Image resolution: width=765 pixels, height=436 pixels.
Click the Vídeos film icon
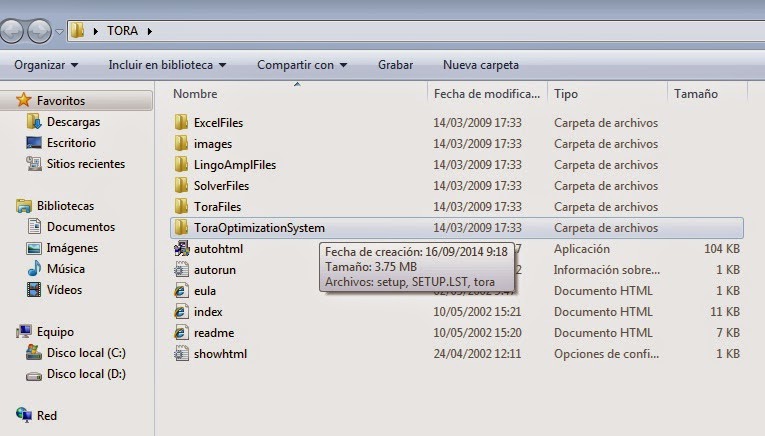pos(34,290)
